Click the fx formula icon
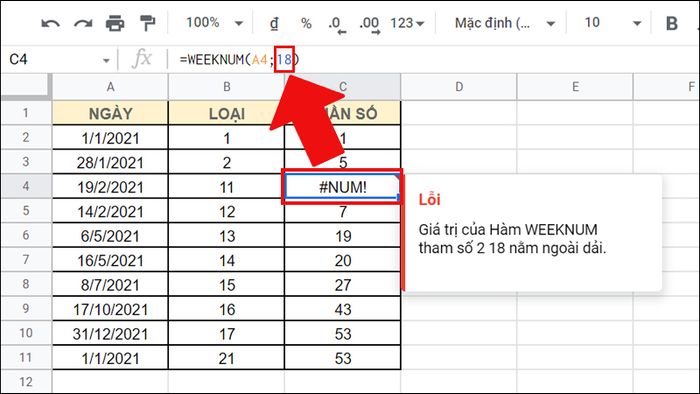700x394 pixels. tap(142, 59)
